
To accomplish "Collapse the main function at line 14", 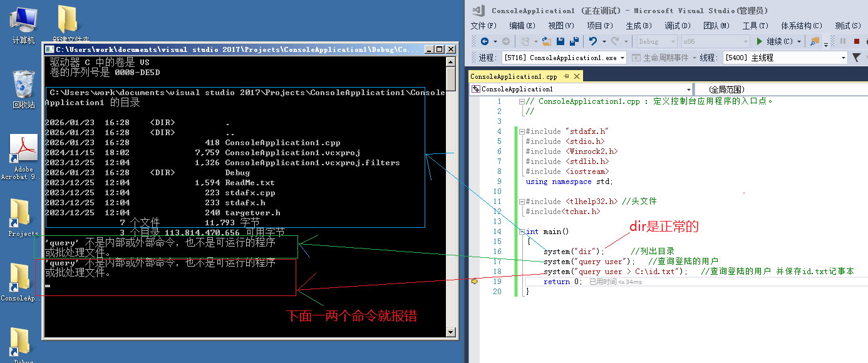I will coord(522,232).
